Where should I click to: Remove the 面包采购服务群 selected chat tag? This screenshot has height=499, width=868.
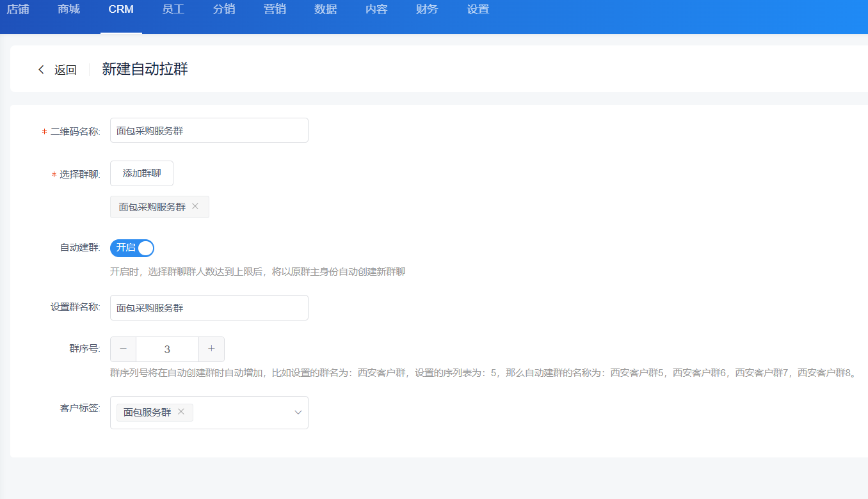[x=195, y=207]
